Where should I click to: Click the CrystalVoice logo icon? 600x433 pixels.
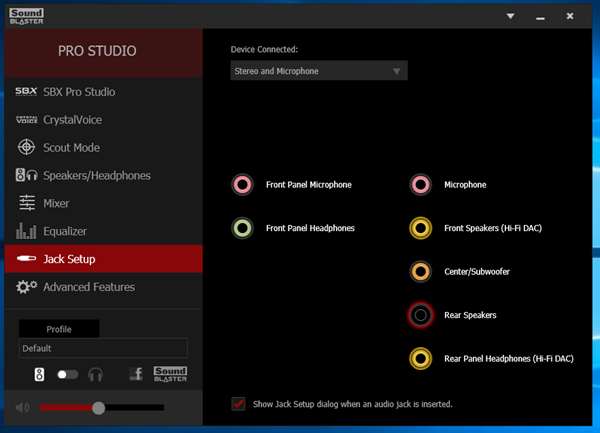pos(26,120)
